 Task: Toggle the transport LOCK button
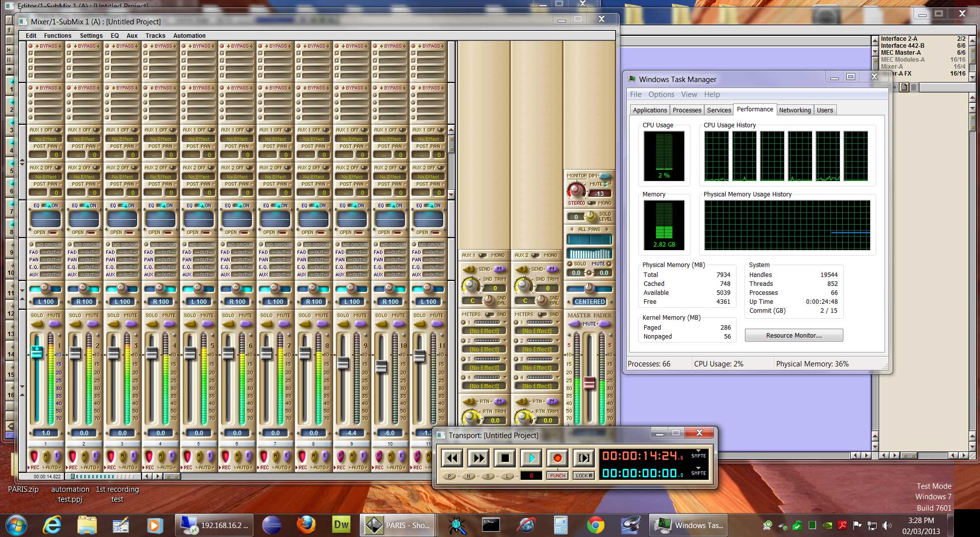coord(584,476)
